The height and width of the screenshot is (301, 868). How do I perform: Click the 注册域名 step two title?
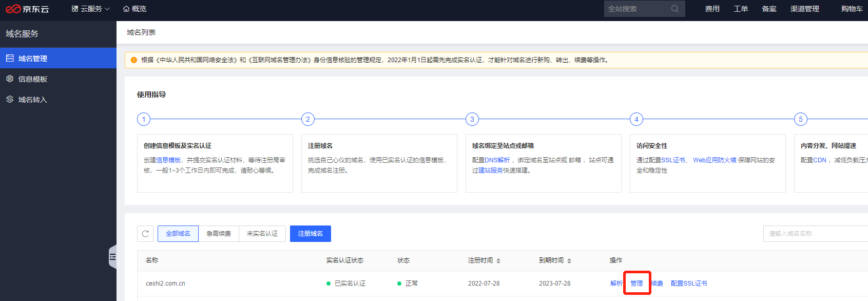coord(320,146)
